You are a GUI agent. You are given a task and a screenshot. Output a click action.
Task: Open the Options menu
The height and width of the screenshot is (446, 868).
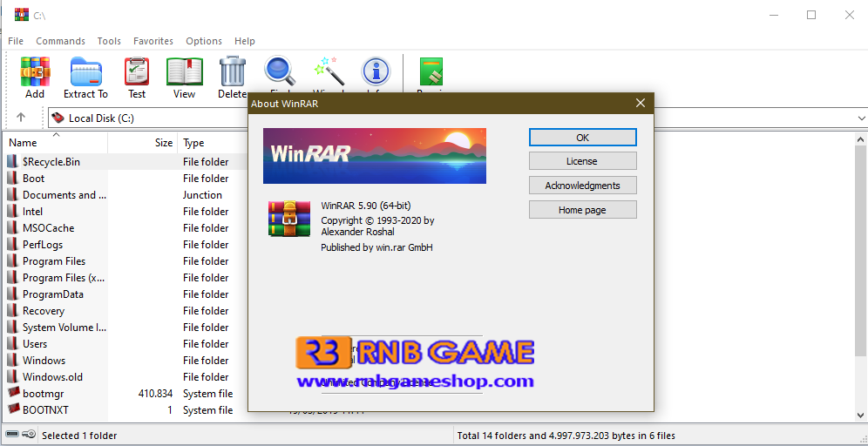[204, 41]
